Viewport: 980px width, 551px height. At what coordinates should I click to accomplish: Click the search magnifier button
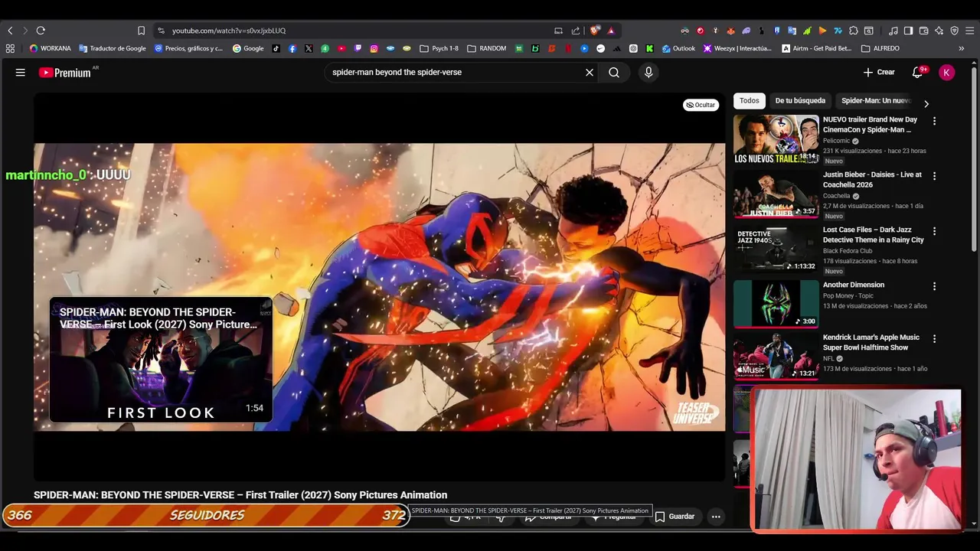pos(614,73)
